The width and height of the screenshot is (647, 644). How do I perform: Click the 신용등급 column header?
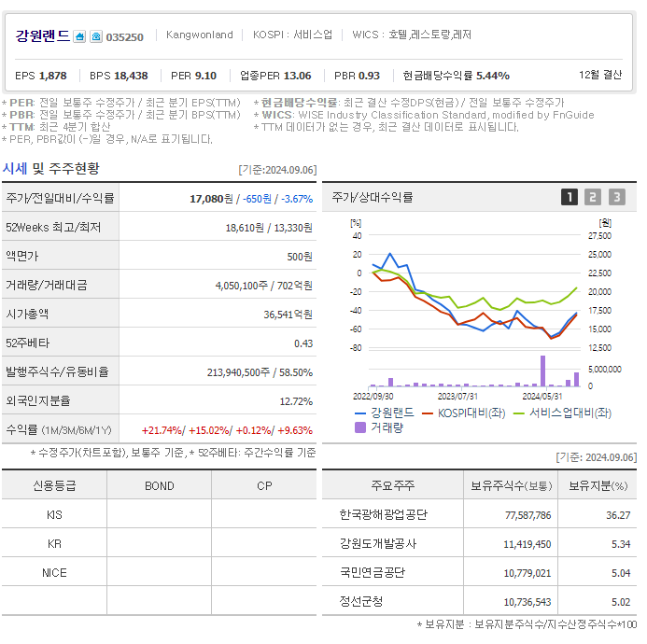(54, 485)
